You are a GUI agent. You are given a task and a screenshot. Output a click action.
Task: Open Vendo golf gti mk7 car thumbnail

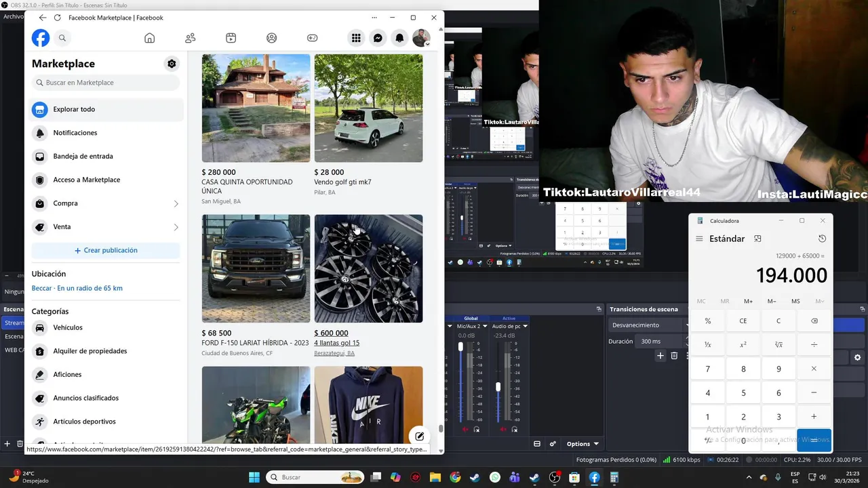click(x=368, y=108)
